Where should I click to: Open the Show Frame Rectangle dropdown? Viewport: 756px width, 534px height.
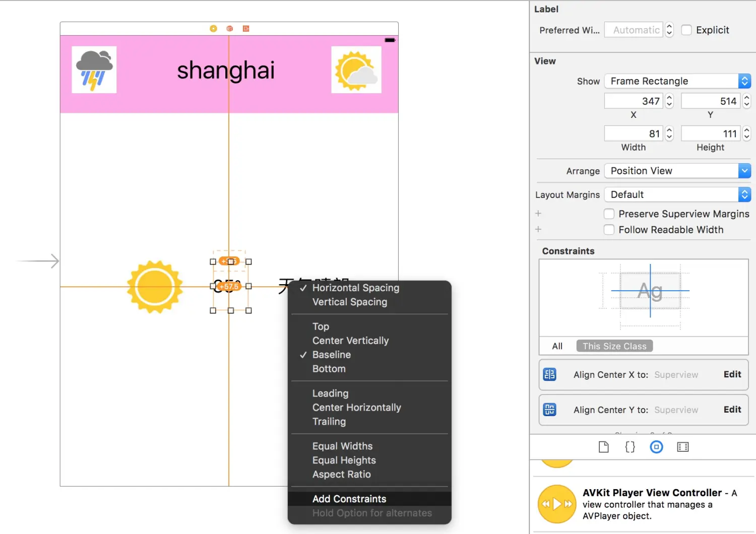677,81
